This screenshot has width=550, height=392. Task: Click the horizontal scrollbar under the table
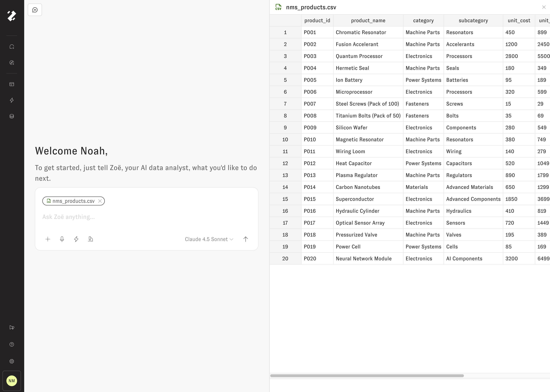[367, 376]
